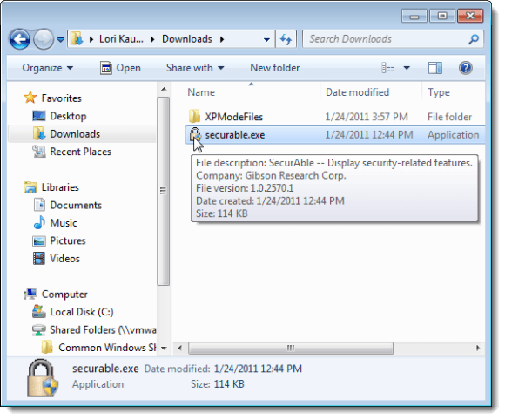Toggle the preview pane icon
505x420 pixels.
pos(435,68)
